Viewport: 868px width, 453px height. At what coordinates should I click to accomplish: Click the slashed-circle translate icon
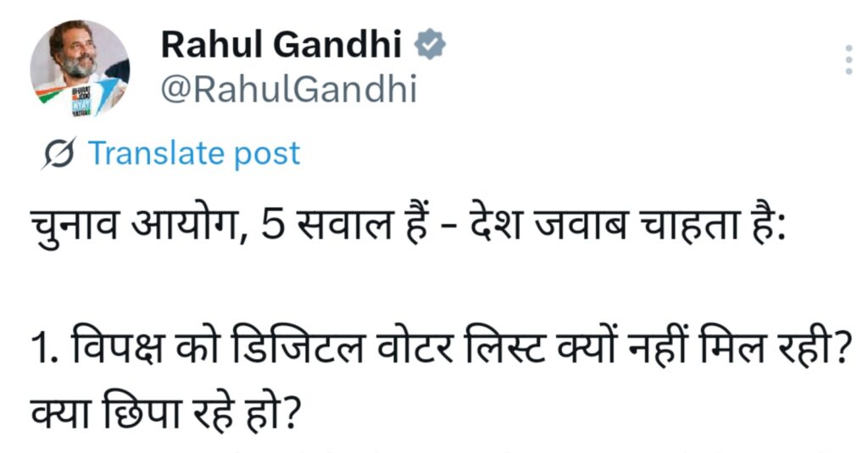click(58, 154)
